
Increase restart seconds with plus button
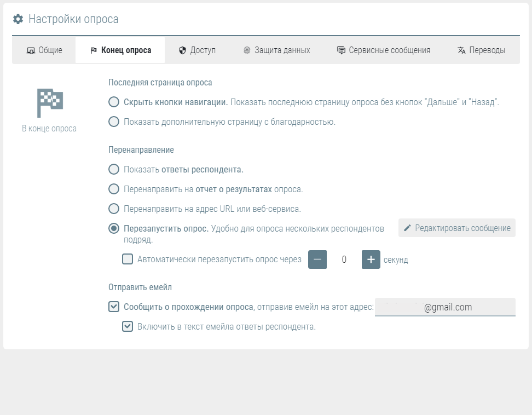[x=371, y=260]
